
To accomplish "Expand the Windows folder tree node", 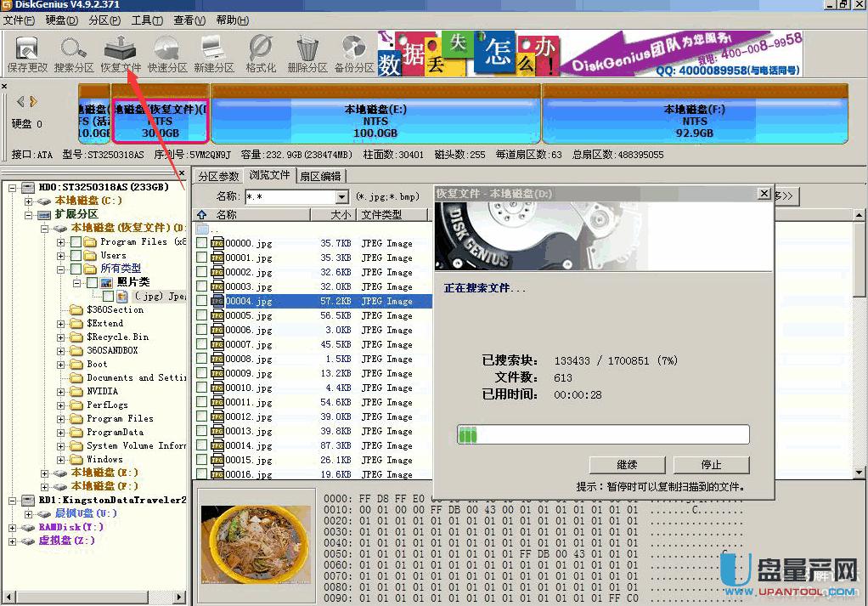I will 61,459.
